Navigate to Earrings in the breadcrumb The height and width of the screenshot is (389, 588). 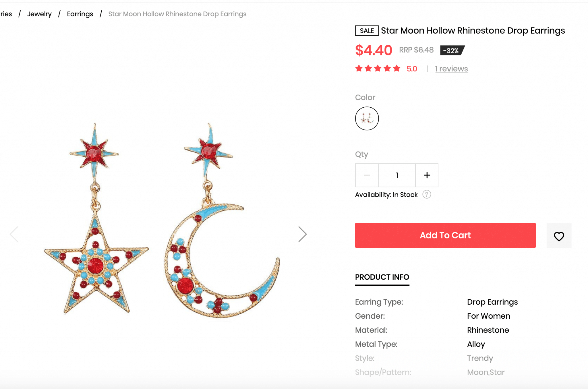(80, 14)
